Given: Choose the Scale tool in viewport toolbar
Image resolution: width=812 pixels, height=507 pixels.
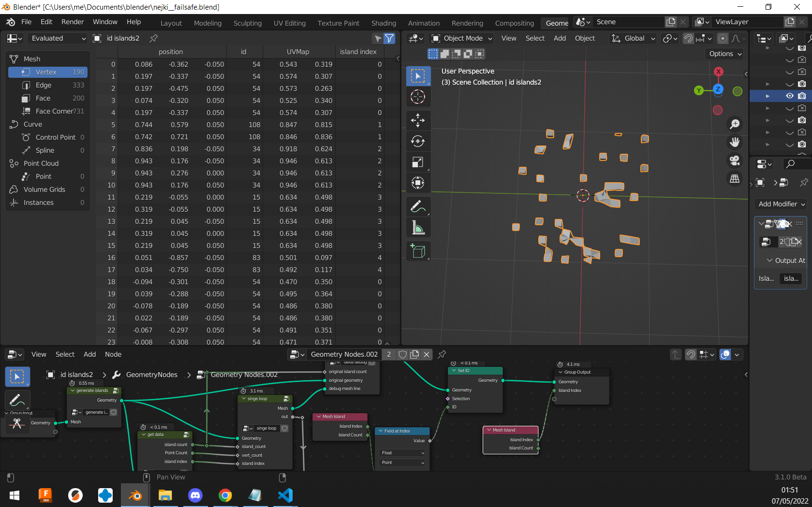Looking at the screenshot, I should point(418,162).
